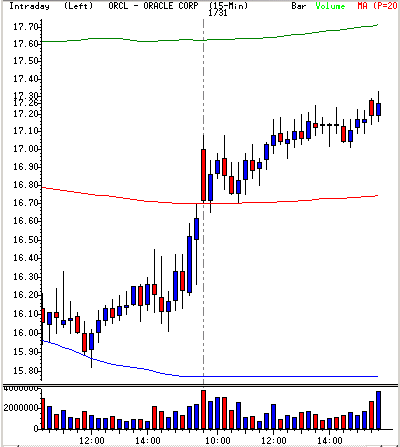
Task: Click the 17.10 price axis label
Action: point(27,131)
